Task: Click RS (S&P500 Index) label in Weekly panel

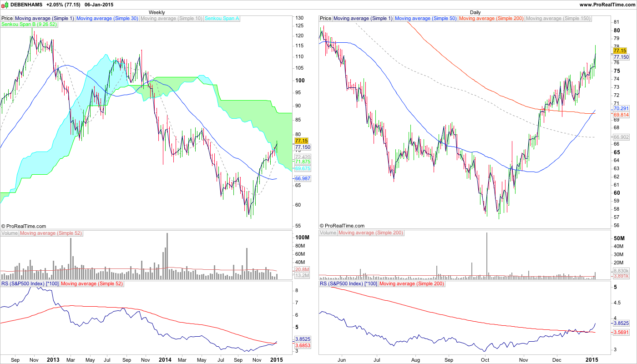Action: click(30, 283)
